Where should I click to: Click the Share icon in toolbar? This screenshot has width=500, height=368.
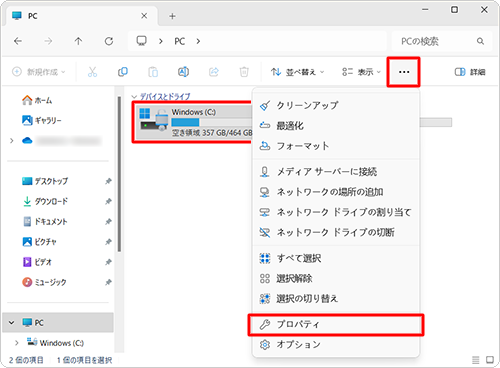pyautogui.click(x=214, y=72)
